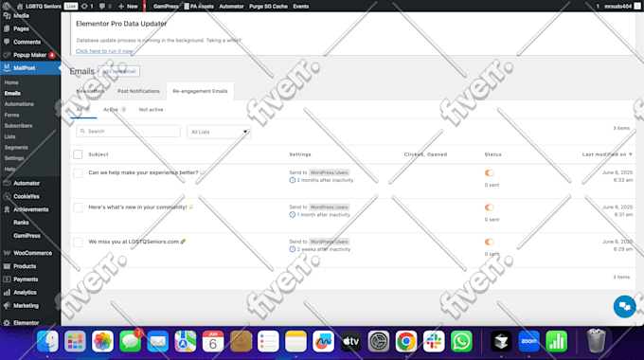This screenshot has width=644, height=360.
Task: Open the New menu in admin bar
Action: (128, 7)
